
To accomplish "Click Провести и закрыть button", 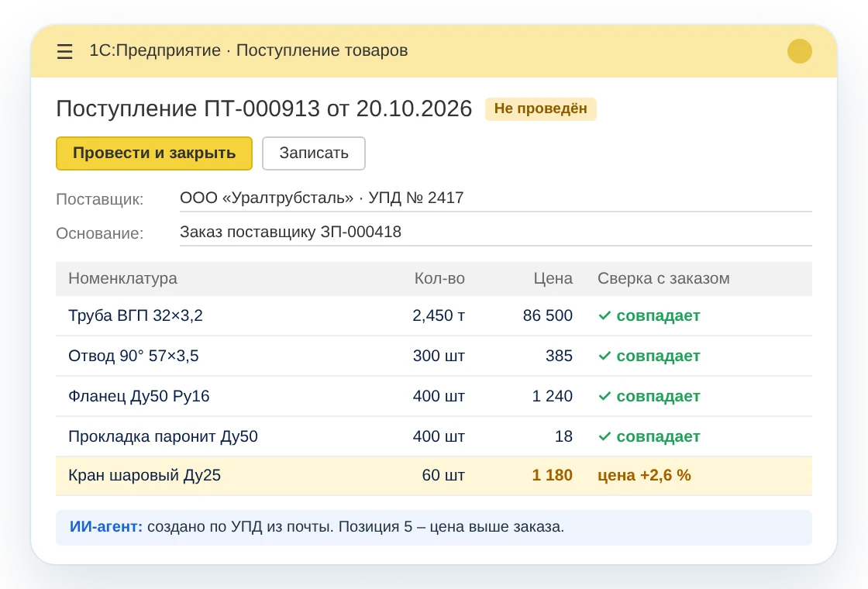I will [154, 153].
